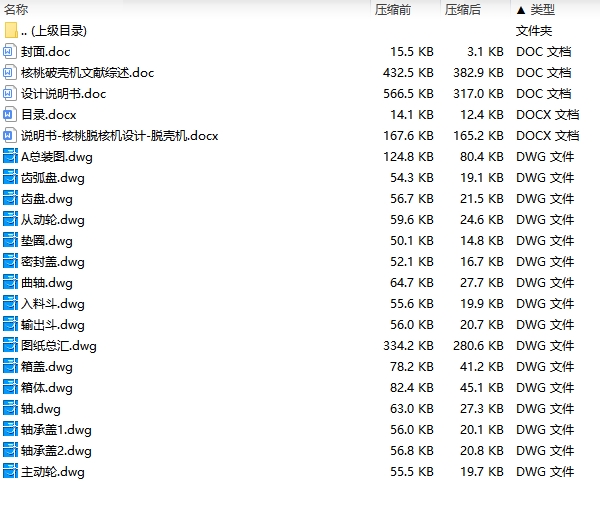
Task: Select the file name 垫圈.dwg
Action: point(47,241)
